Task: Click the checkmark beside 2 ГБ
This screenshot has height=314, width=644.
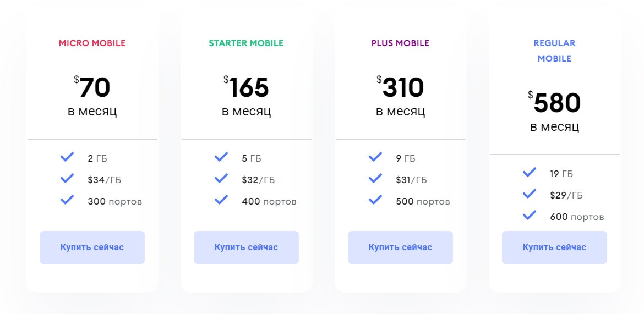Action: point(67,157)
